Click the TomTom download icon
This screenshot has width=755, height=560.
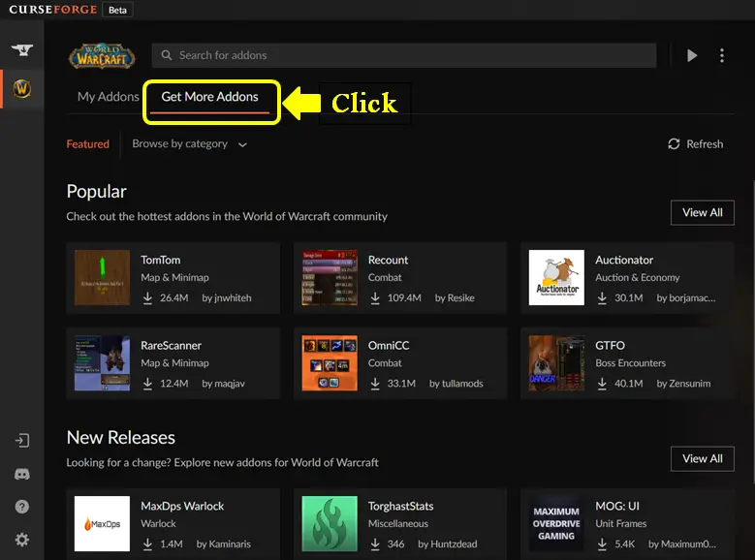click(x=148, y=298)
